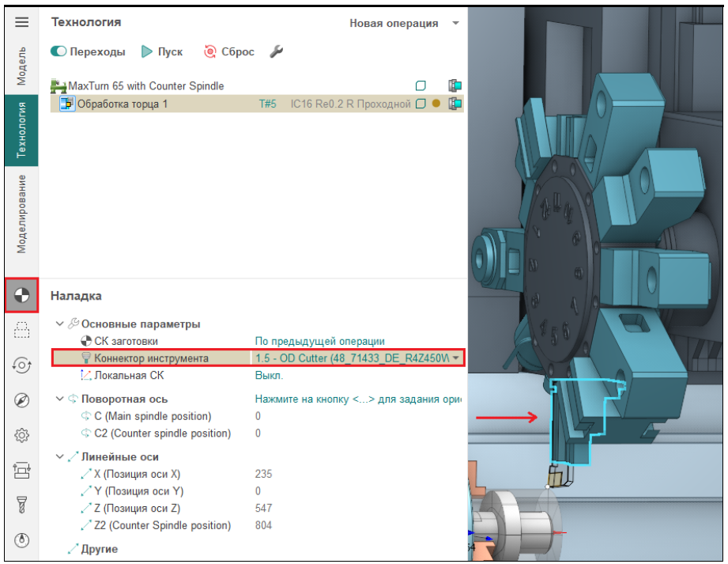Switch to the Моделирование tab
This screenshot has width=728, height=564.
pyautogui.click(x=21, y=214)
